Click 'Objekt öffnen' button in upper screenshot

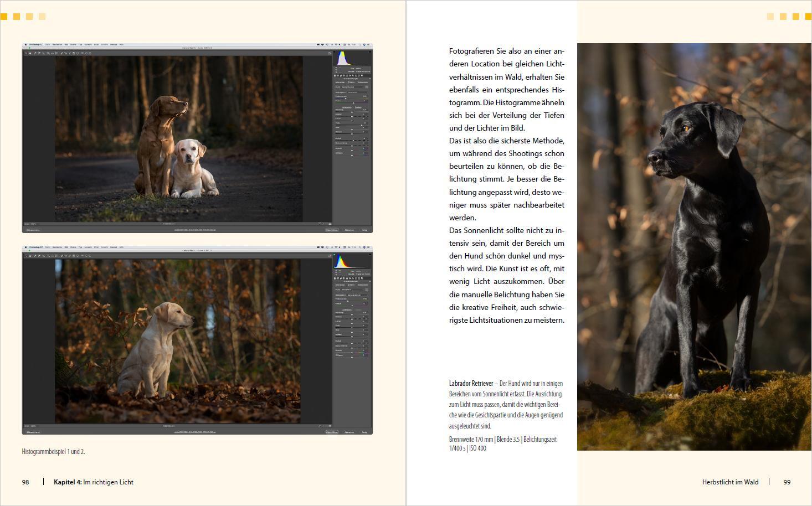pos(332,230)
